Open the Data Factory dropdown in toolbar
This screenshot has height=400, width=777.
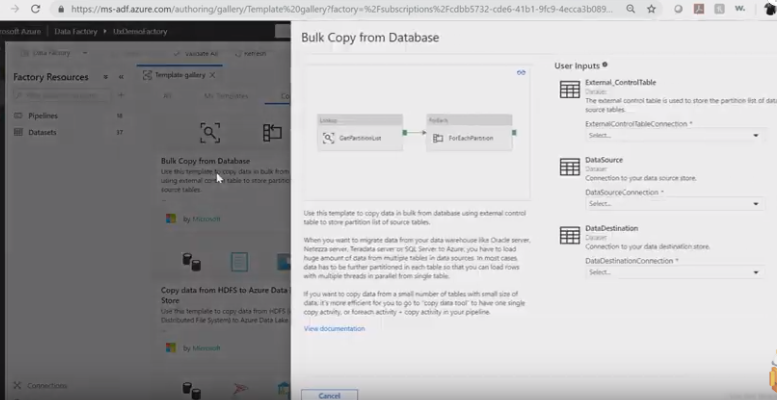coord(54,53)
